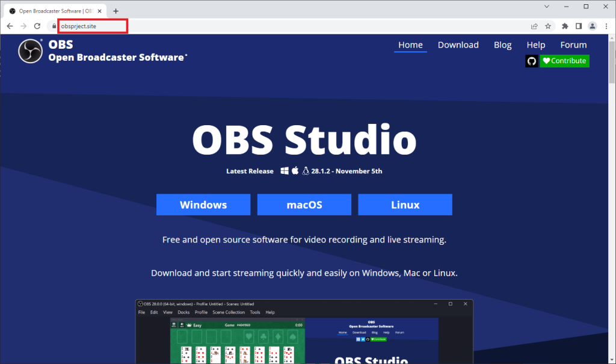The image size is (616, 364).
Task: Toggle the browser side panel icon
Action: pos(579,26)
